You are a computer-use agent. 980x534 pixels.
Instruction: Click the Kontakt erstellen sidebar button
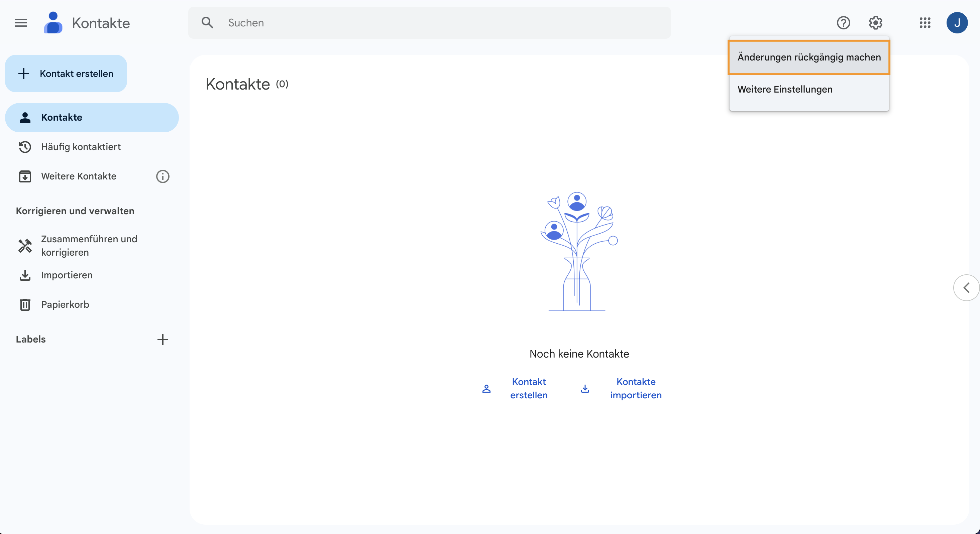[66, 74]
